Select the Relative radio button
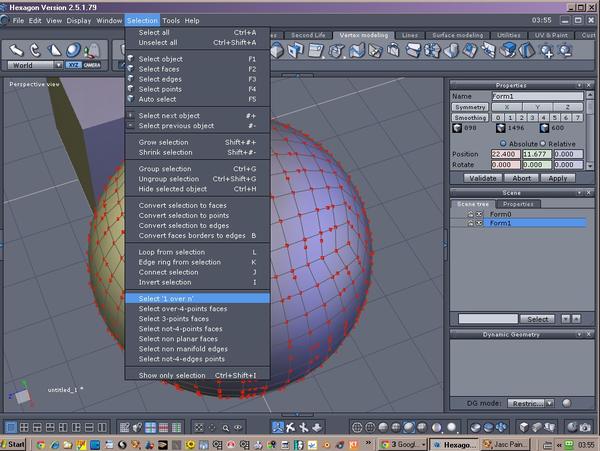 (x=543, y=143)
